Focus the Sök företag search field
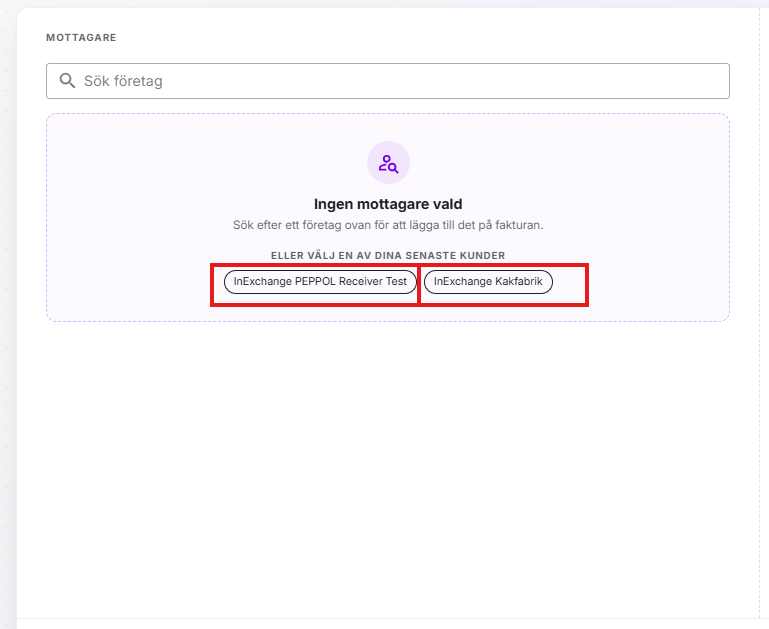769x629 pixels. (x=388, y=81)
